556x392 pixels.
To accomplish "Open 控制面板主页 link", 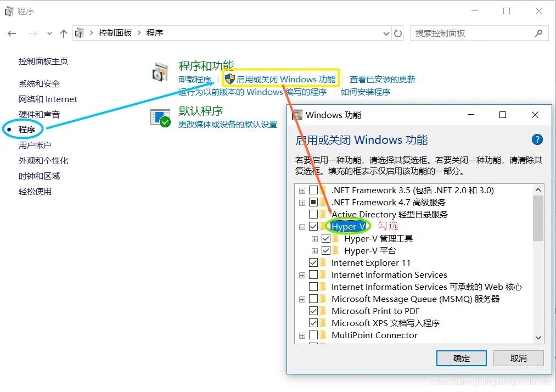I will (43, 61).
